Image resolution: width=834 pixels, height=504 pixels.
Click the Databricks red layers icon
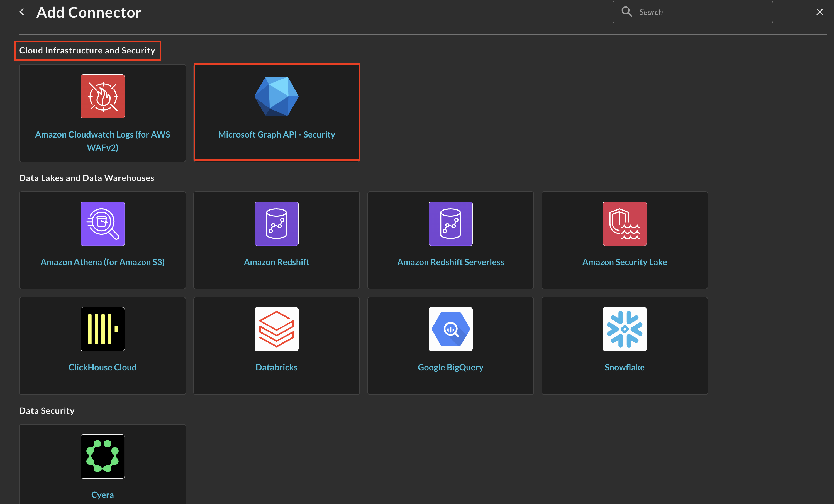pos(277,329)
